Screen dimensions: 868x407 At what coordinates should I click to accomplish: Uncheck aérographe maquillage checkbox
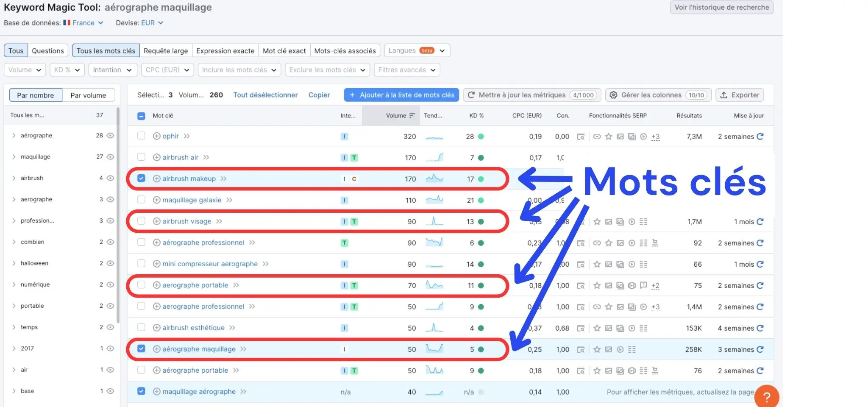[x=141, y=348]
